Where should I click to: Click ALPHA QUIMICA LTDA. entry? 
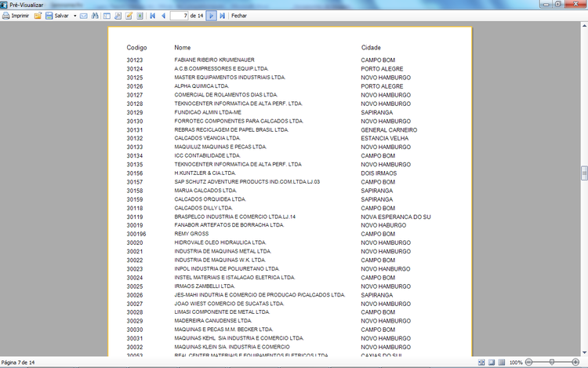201,86
